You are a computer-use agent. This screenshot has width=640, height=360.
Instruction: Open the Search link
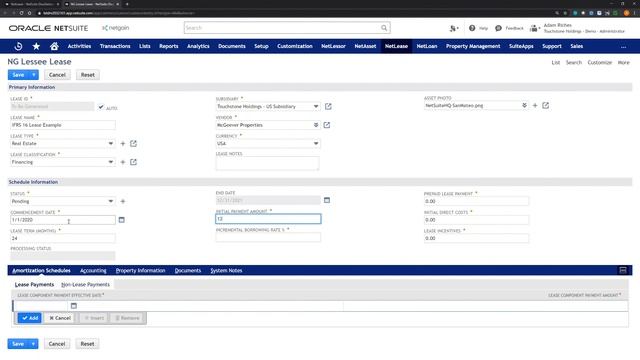point(573,62)
